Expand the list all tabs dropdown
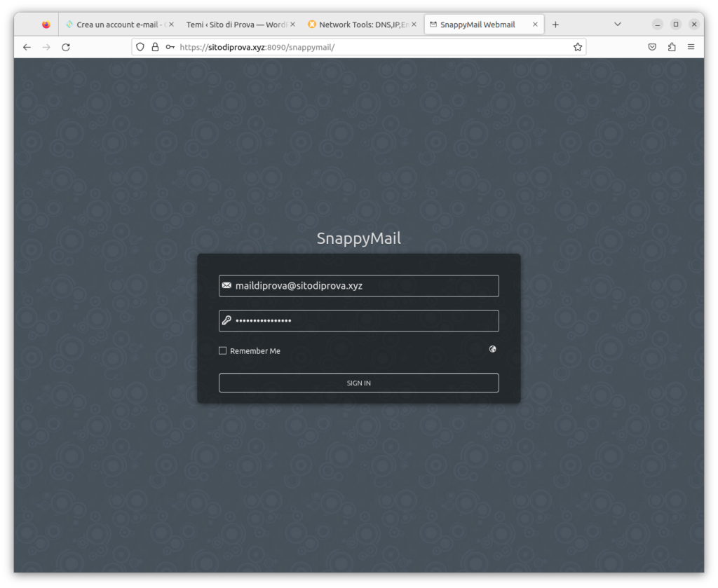This screenshot has width=718, height=588. click(618, 25)
